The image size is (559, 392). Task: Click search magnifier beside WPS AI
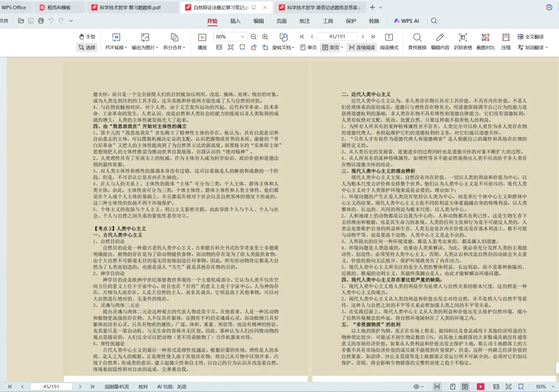click(434, 21)
